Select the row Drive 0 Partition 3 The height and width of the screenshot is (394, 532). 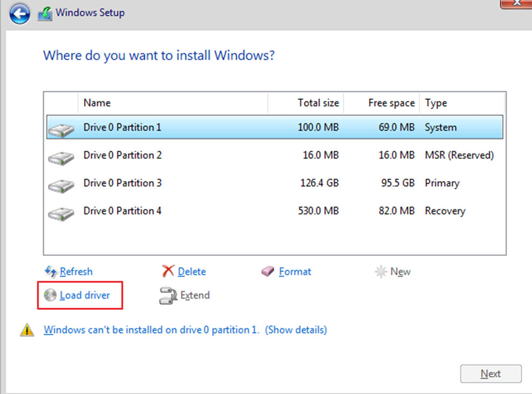pos(275,183)
